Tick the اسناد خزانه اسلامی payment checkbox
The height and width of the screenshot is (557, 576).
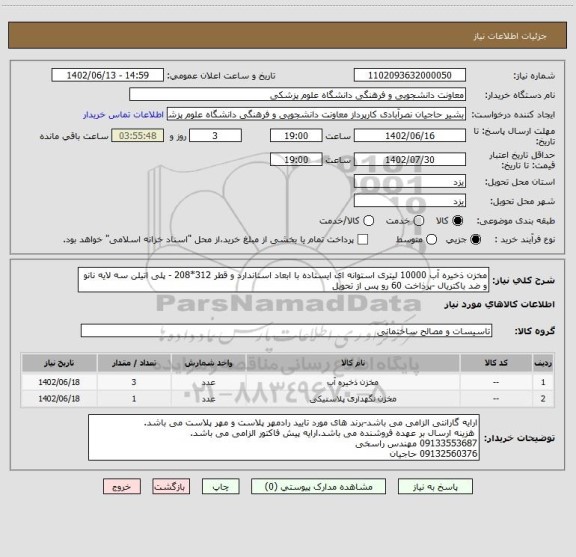pyautogui.click(x=363, y=240)
